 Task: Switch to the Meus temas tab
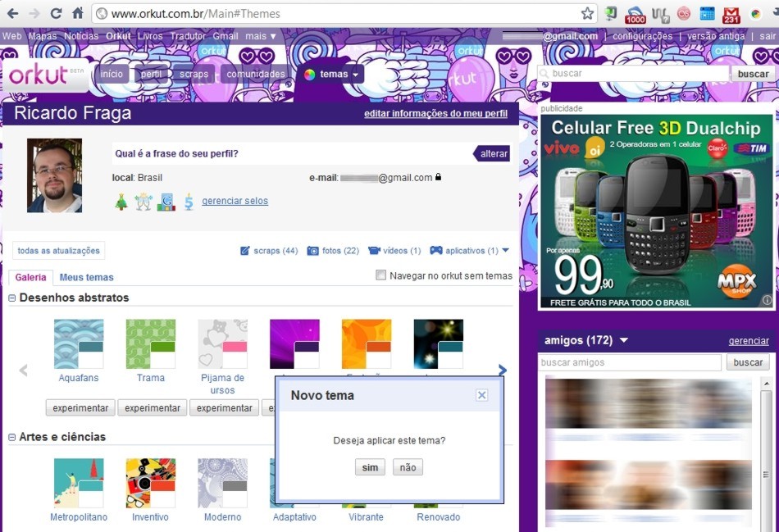point(86,277)
